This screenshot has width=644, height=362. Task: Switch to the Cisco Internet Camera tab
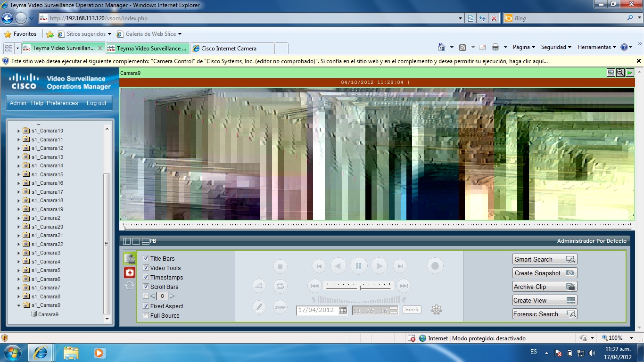(x=232, y=48)
